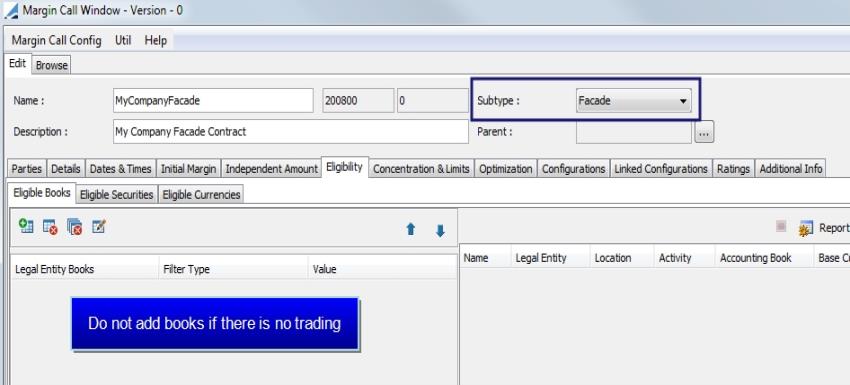Open the Additional Info tab
Viewport: 850px width, 385px height.
791,169
